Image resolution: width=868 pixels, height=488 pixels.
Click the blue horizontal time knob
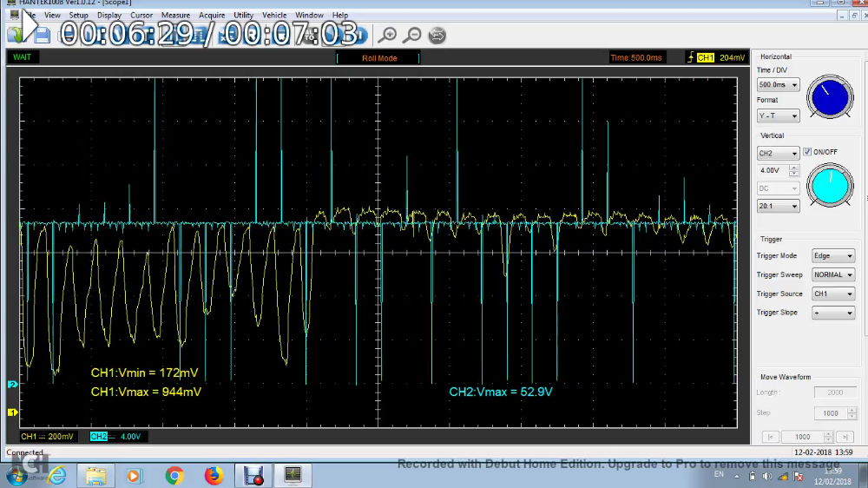pyautogui.click(x=830, y=97)
